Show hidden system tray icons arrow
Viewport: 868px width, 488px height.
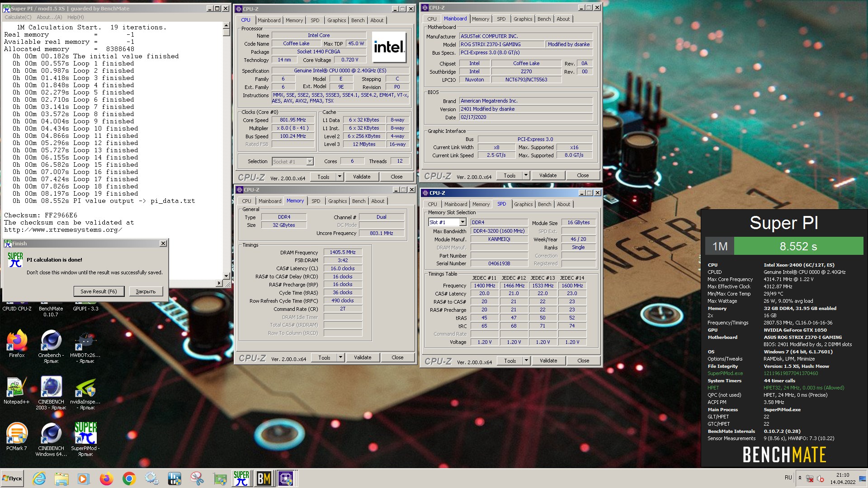click(800, 478)
